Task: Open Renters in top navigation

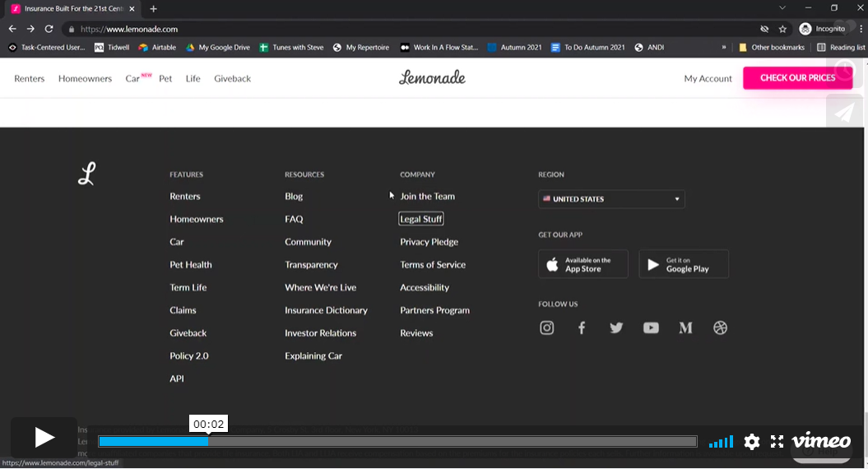Action: click(30, 79)
